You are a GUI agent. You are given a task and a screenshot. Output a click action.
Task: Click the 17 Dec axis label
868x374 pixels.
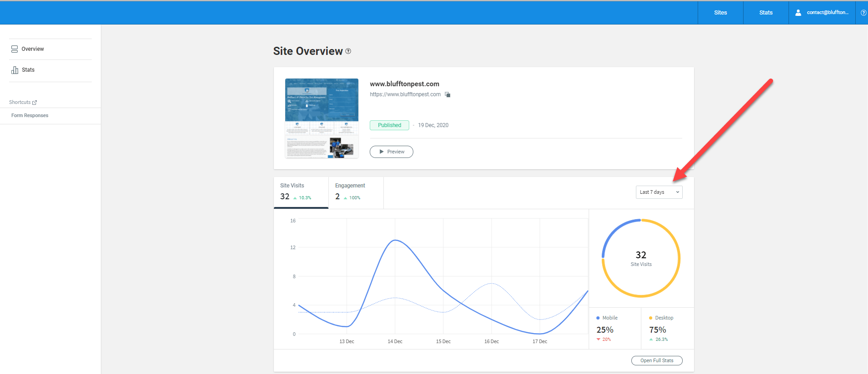(540, 341)
